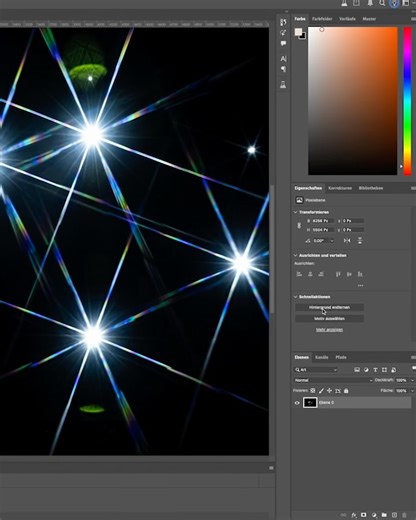Flip horizontally in Transformieren section
416x520 pixels.
[347, 240]
